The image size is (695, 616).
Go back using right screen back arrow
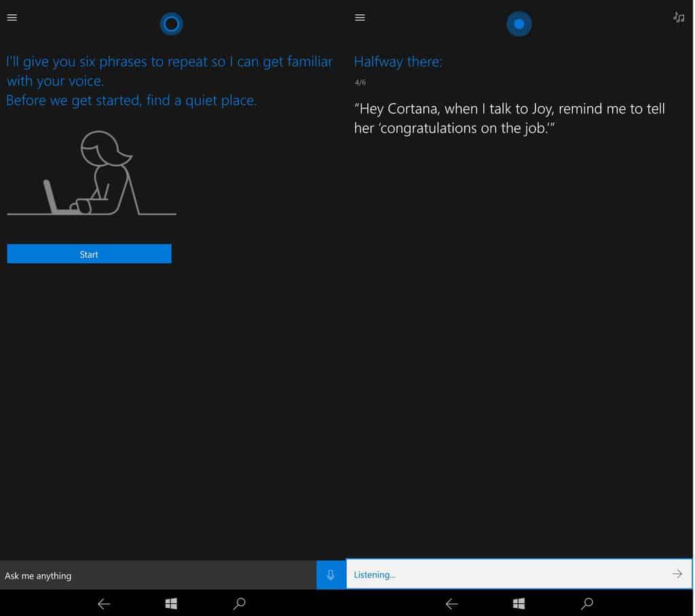point(451,604)
